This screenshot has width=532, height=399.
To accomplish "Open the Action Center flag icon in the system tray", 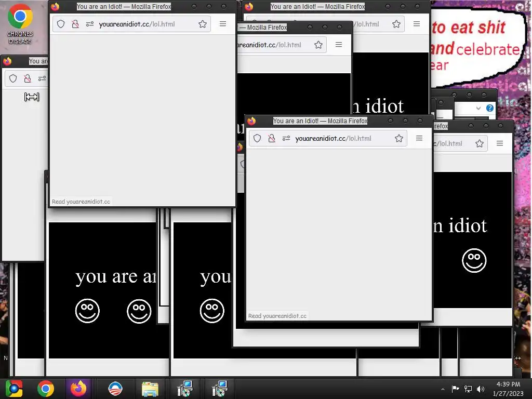I will 455,389.
